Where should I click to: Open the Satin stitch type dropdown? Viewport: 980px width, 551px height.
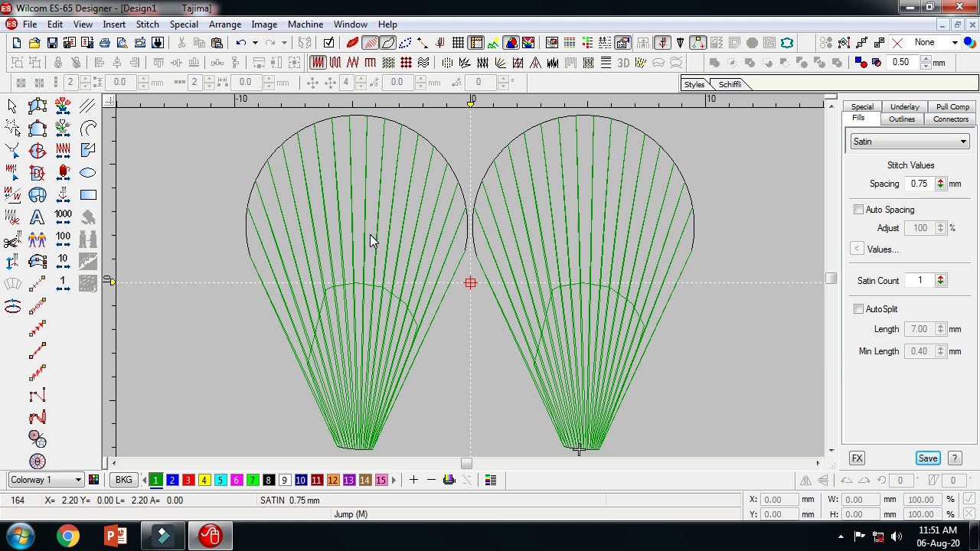point(910,142)
